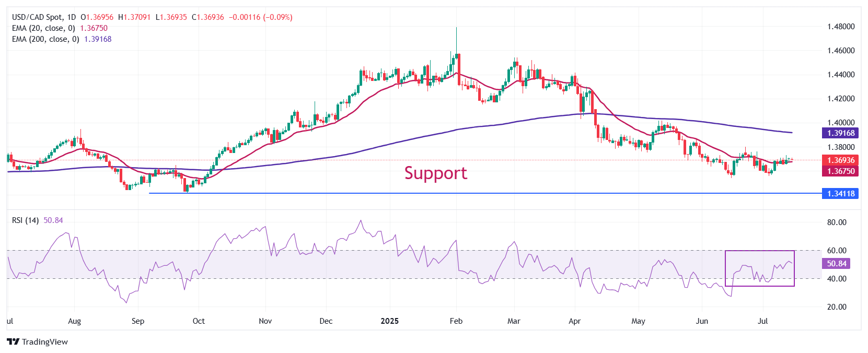Click the 2025 year marker on the time axis
This screenshot has height=353, width=868.
390,321
